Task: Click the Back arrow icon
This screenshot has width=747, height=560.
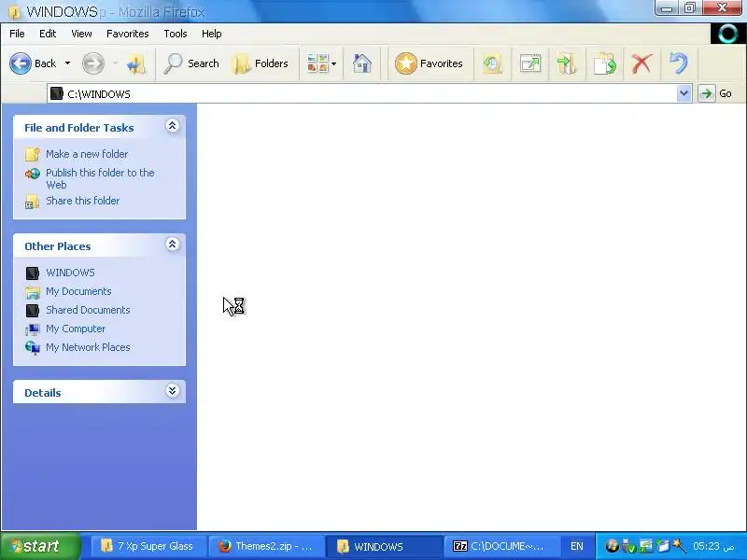Action: 21,63
